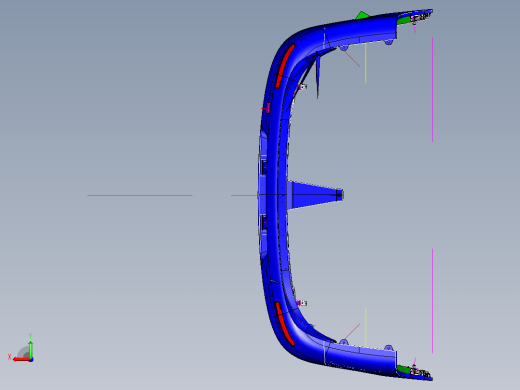Viewport: 520px width, 390px height.
Task: Click the upper yellow vertical reference line
Action: tap(366, 63)
